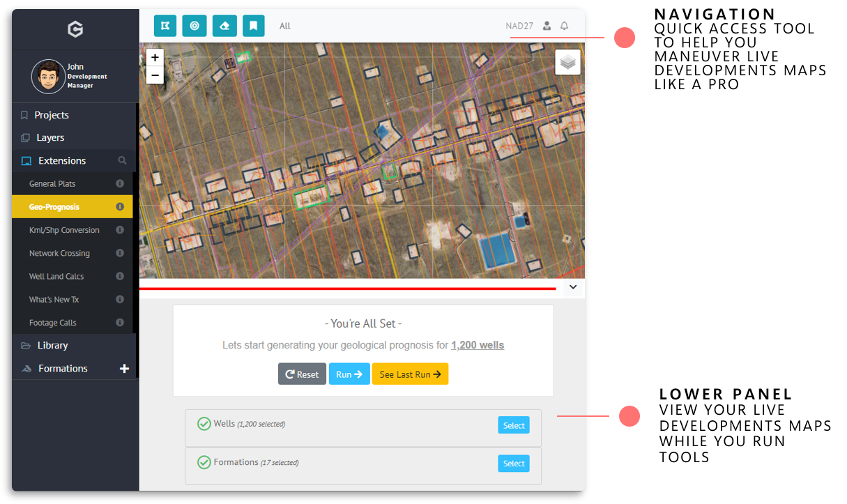
Task: Open the Extensions search icon in the sidebar
Action: coord(123,160)
